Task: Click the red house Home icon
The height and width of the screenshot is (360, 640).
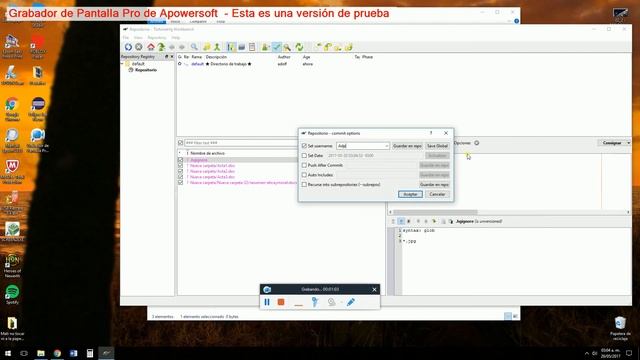Action: pyautogui.click(x=151, y=47)
